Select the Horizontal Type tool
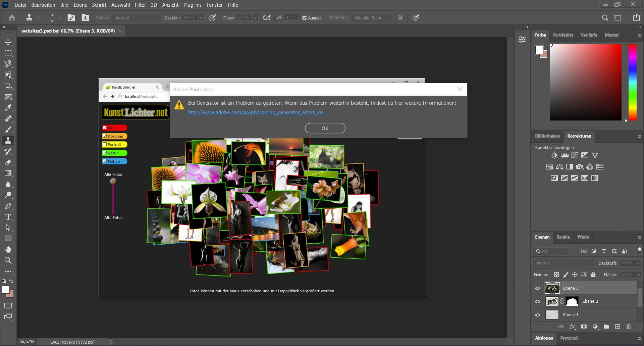644x346 pixels. (x=8, y=217)
